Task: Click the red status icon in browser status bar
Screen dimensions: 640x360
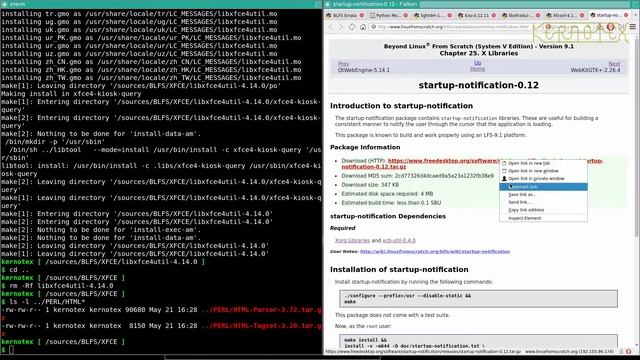Action: [629, 351]
